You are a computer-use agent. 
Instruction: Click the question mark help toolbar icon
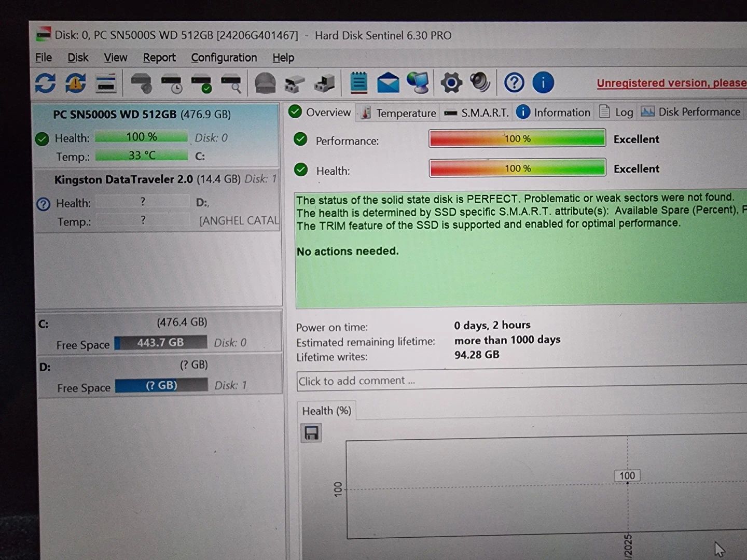pos(514,82)
